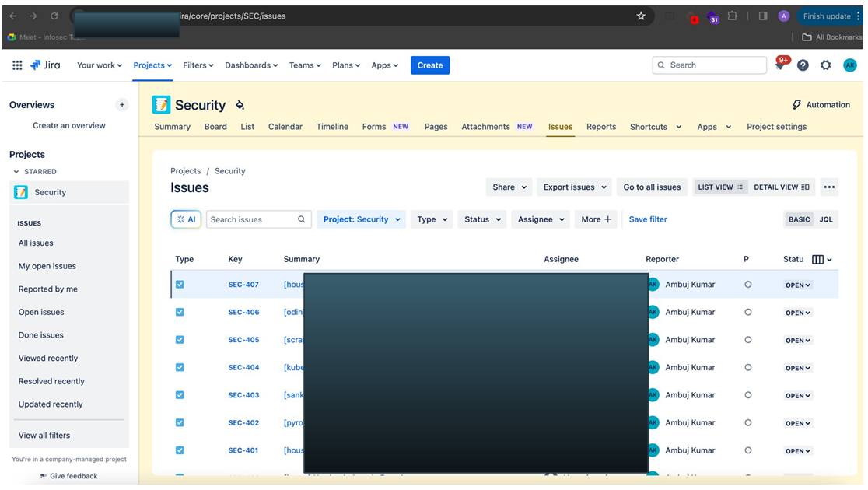Toggle the checkbox for SEC-405
The width and height of the screenshot is (868, 490).
[x=180, y=340]
